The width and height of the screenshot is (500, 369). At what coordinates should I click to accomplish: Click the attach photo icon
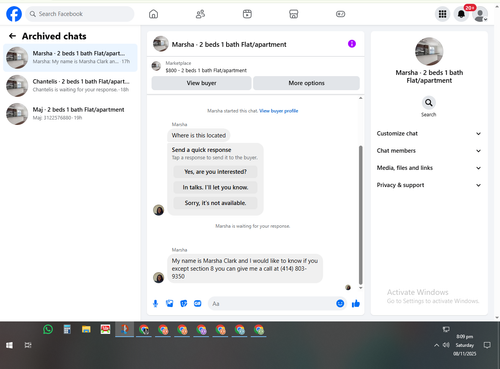(x=170, y=304)
